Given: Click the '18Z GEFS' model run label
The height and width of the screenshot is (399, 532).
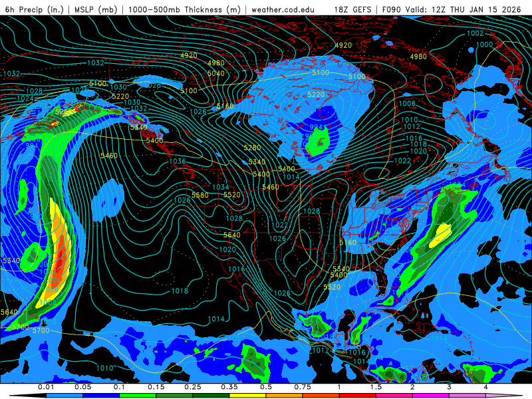Looking at the screenshot, I should pyautogui.click(x=353, y=10).
